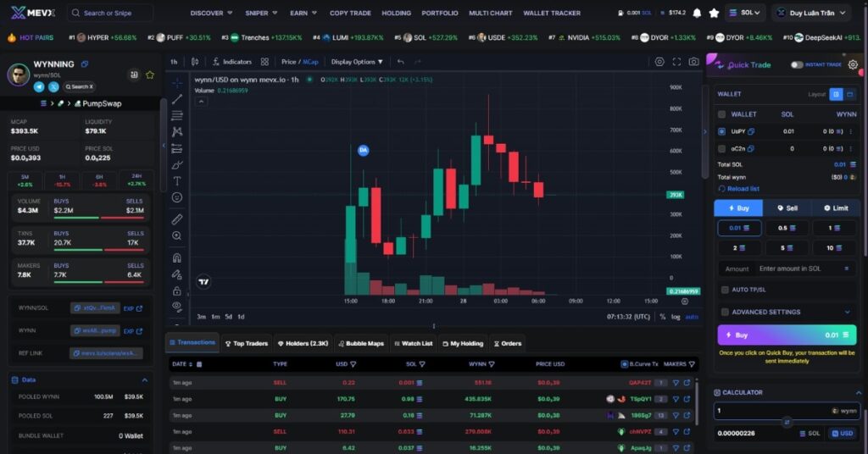Open chart layout grid selector
This screenshot has height=454, width=868.
[x=264, y=62]
